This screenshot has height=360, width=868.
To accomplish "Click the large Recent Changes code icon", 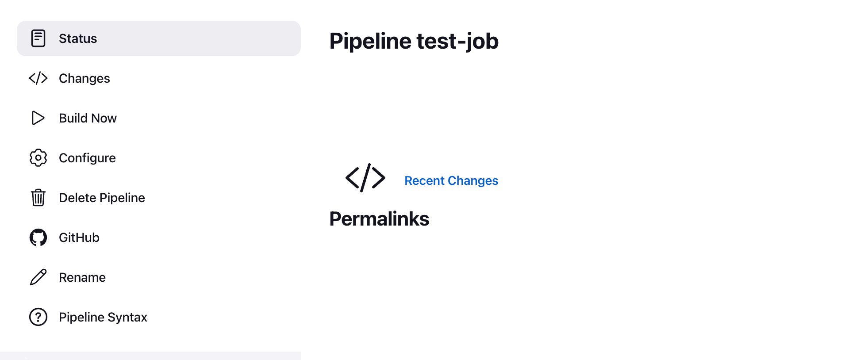I will 365,178.
